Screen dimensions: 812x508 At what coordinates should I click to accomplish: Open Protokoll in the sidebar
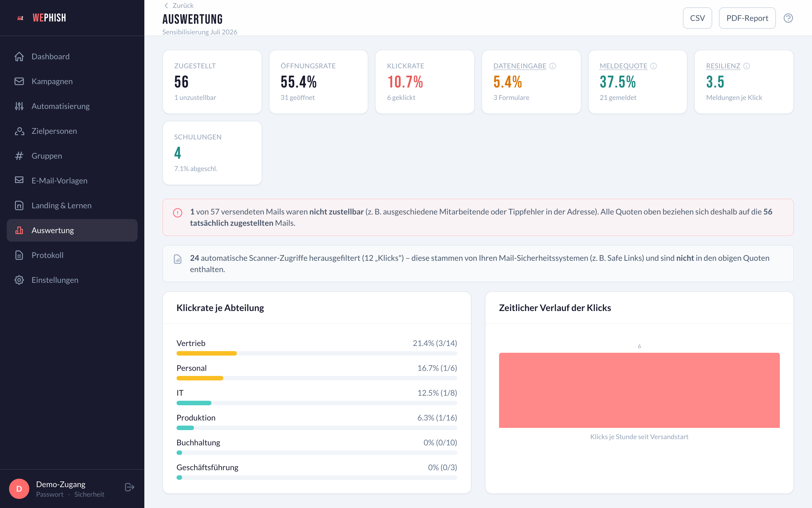pyautogui.click(x=72, y=255)
